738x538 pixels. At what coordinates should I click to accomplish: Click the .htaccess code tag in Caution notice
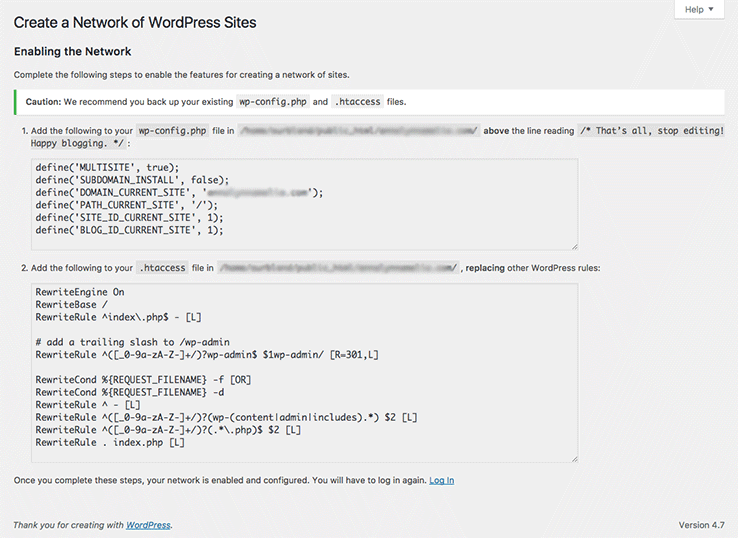358,102
